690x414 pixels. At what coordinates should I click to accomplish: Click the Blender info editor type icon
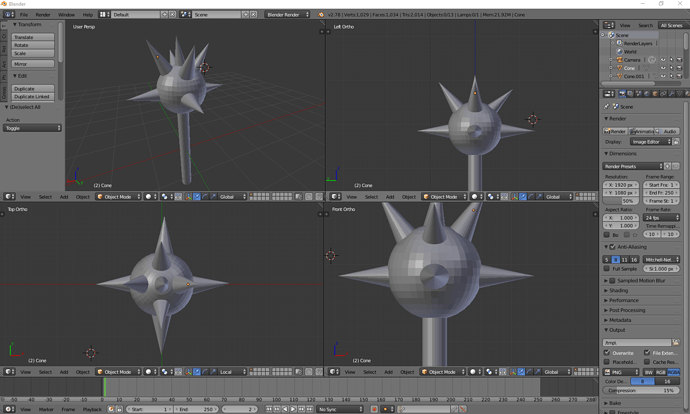(8, 15)
